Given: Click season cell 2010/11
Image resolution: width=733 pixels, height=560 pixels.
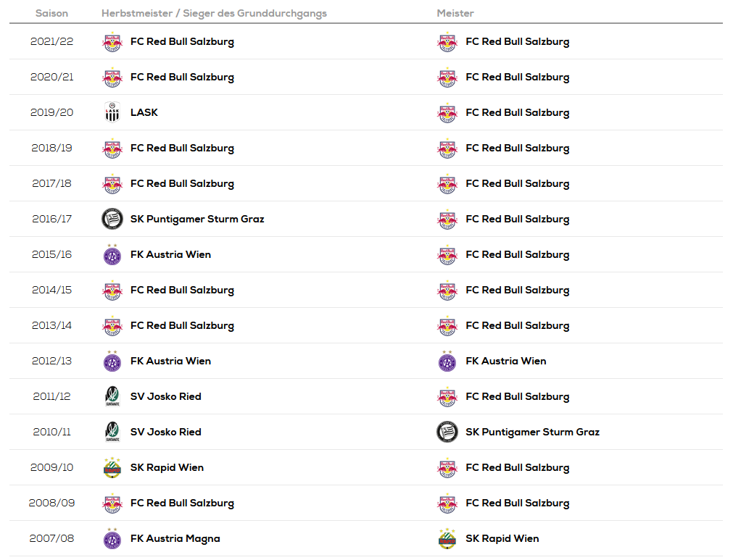Looking at the screenshot, I should (52, 432).
